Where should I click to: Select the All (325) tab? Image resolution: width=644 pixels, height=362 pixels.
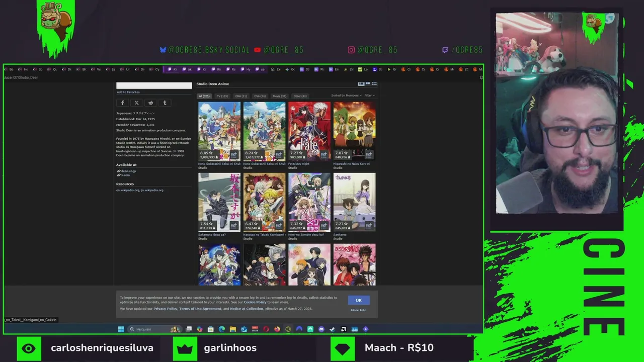pos(204,96)
